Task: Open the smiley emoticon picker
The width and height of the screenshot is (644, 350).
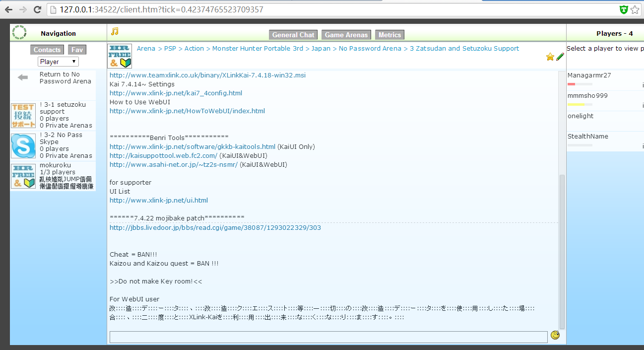Action: [x=555, y=336]
